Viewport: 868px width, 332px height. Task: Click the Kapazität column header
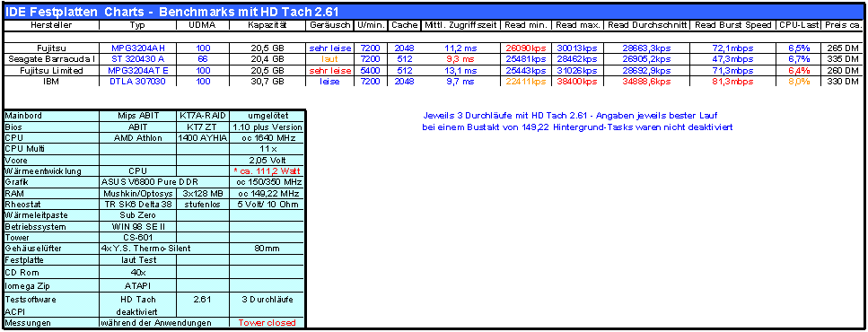coord(267,25)
